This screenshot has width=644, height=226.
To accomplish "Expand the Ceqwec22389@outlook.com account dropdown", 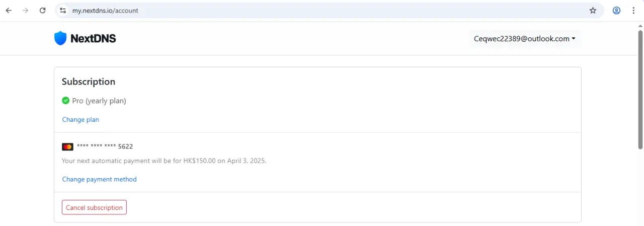I will pos(525,39).
